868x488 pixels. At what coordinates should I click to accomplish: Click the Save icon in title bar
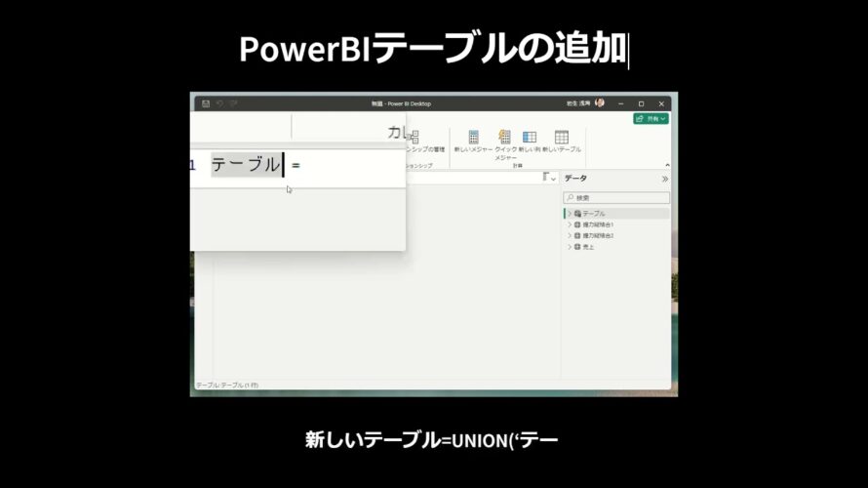pos(206,103)
